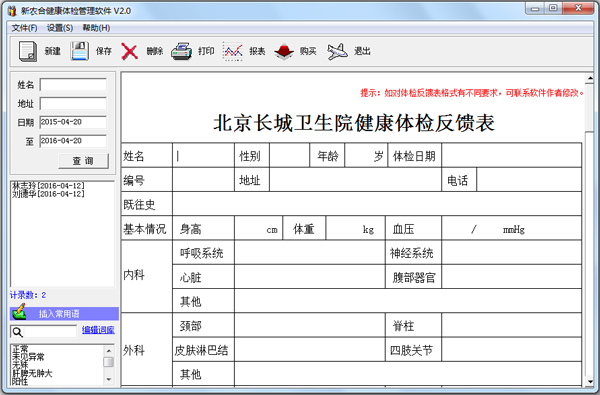Click the 血压 mmHg value cell
Viewport: 600px width, 395px height.
(512, 229)
